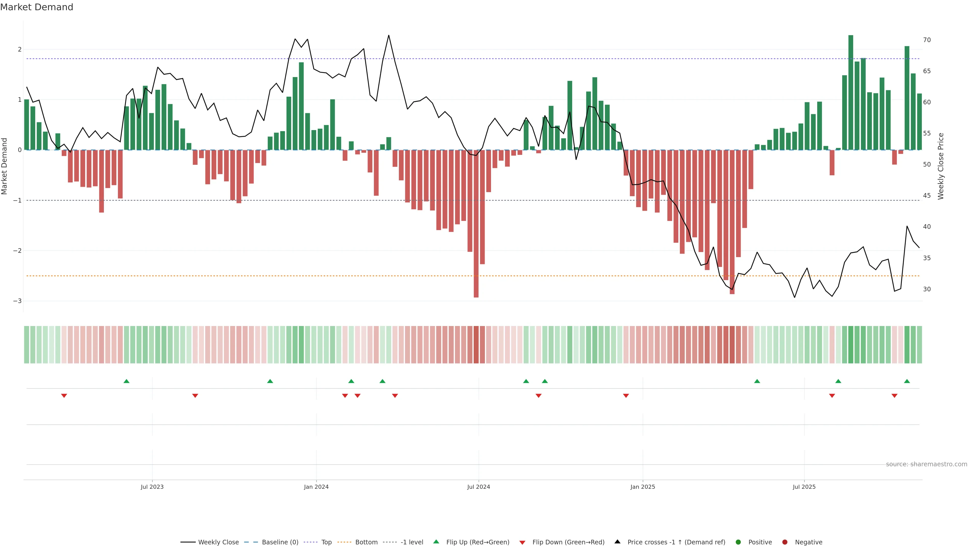
Task: Click the black Price crosses -1 triangle icon
Action: point(617,542)
